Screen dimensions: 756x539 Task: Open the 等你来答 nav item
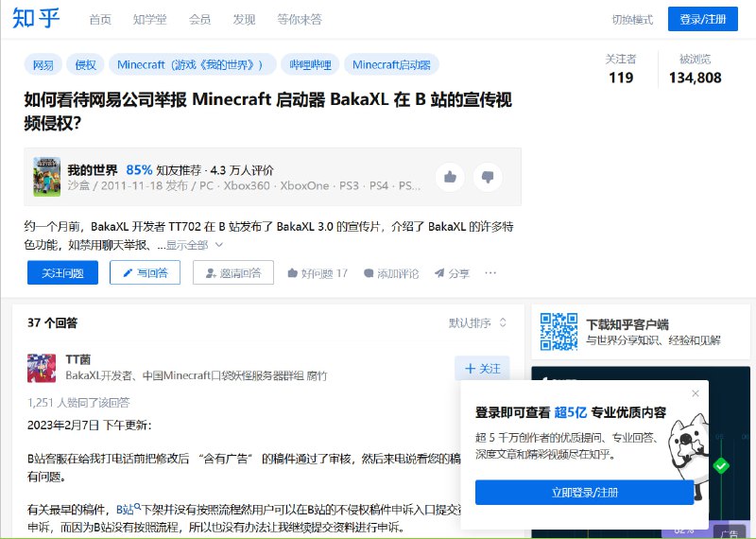(300, 19)
